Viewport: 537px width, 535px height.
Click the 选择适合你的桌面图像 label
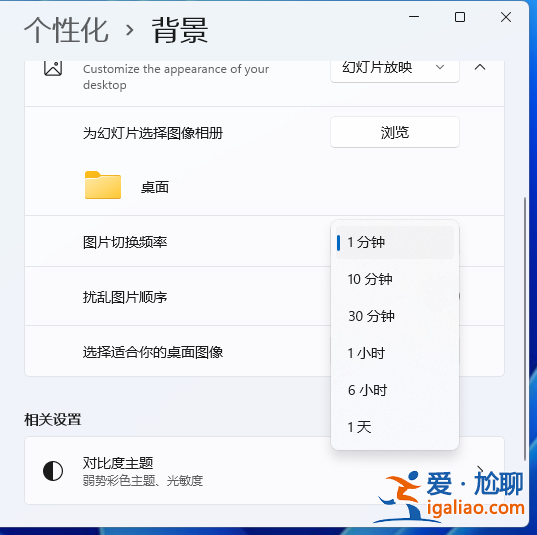tap(153, 352)
